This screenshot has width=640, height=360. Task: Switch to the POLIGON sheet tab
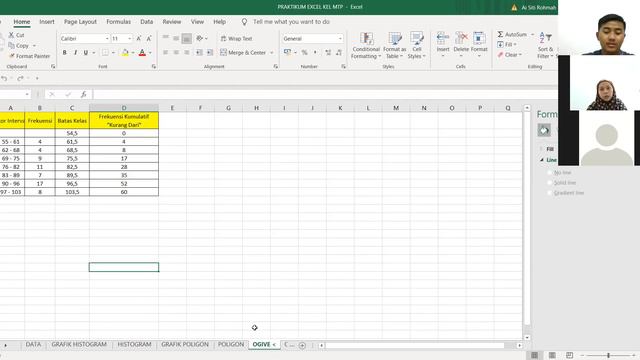coord(231,344)
